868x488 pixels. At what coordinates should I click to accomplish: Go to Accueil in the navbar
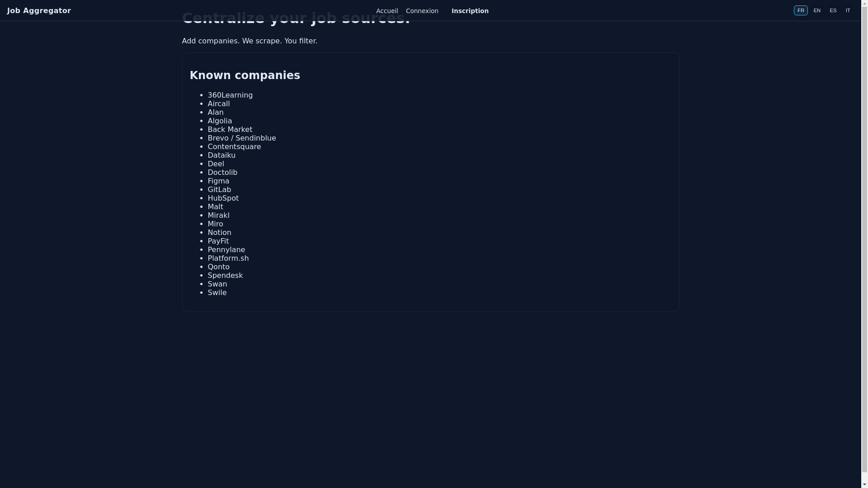[387, 11]
